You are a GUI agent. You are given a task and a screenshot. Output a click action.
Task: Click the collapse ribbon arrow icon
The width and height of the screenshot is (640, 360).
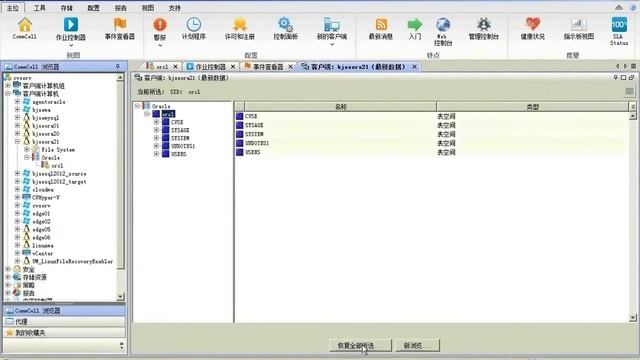click(619, 7)
